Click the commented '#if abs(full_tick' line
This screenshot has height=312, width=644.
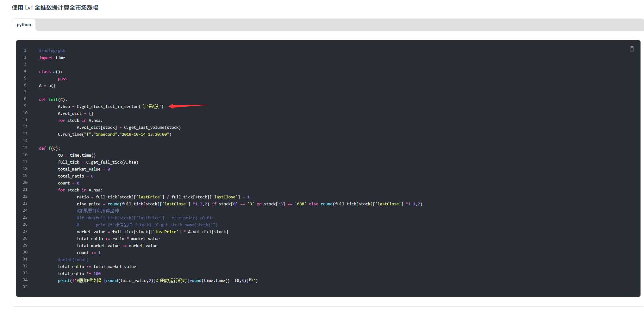[x=145, y=218]
